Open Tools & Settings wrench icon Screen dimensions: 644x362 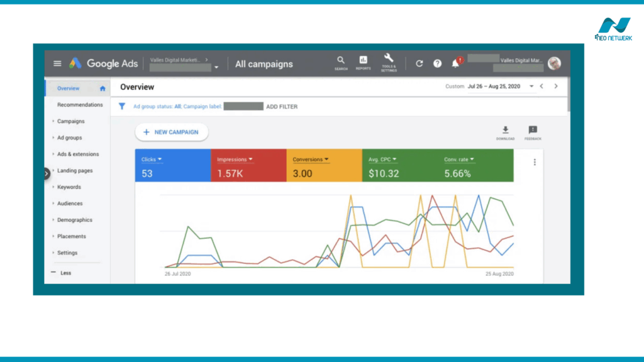coord(389,63)
